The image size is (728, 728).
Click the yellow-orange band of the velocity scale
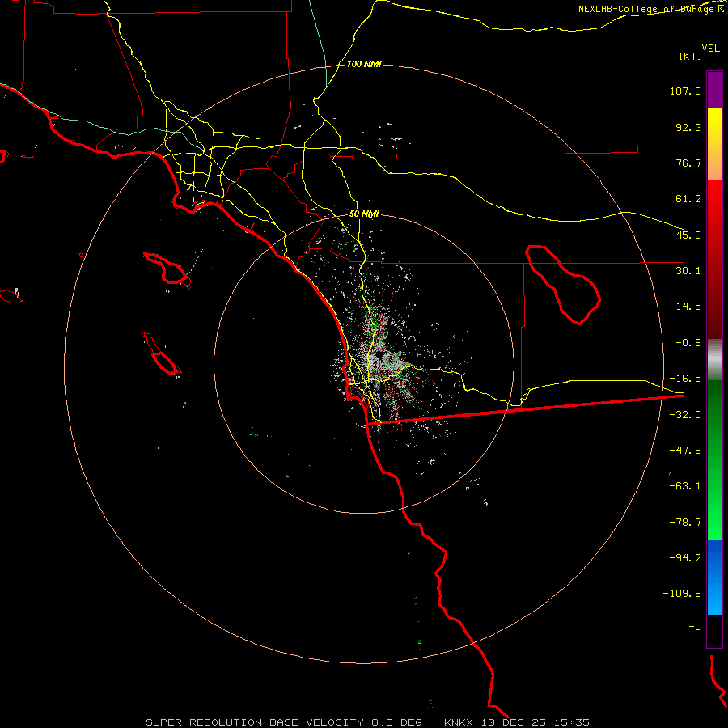tap(714, 144)
